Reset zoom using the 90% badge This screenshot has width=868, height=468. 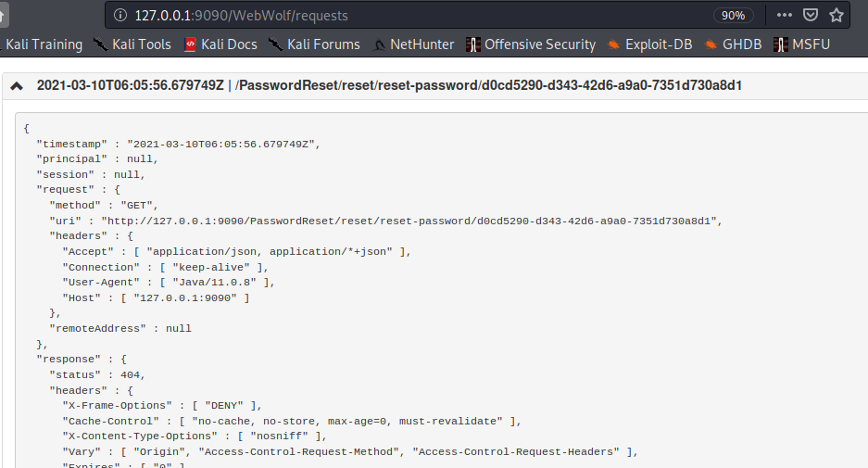(x=732, y=16)
